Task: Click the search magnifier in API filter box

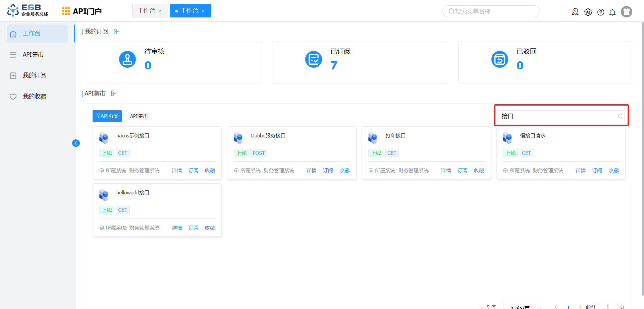Action: coord(620,116)
